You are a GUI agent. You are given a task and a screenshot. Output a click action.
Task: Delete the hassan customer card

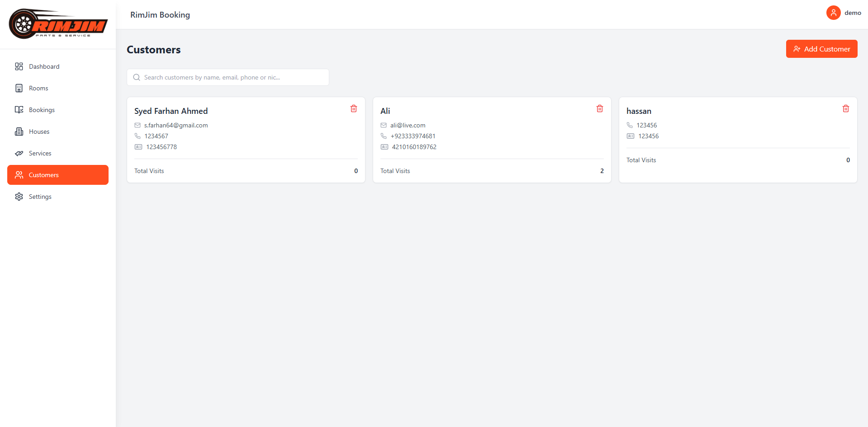click(x=846, y=108)
